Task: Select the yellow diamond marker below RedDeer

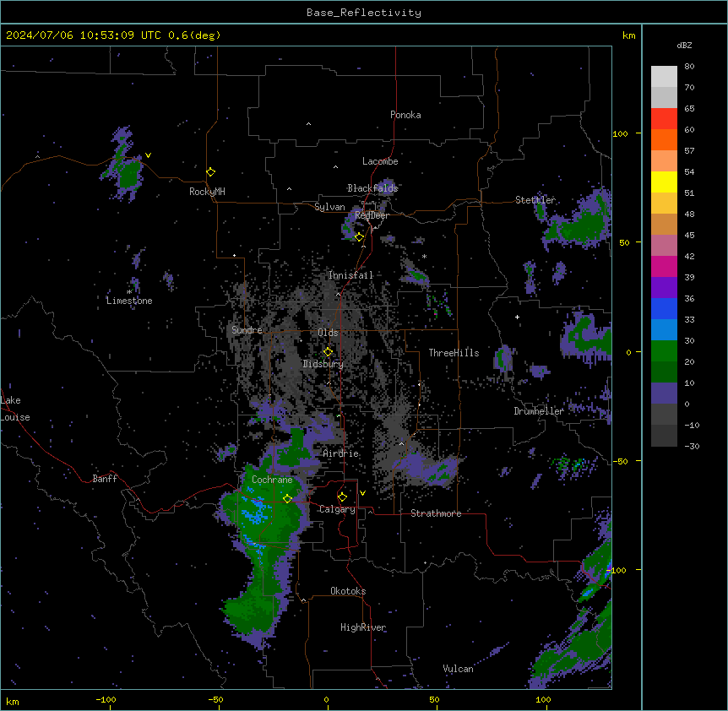Action: pyautogui.click(x=359, y=237)
